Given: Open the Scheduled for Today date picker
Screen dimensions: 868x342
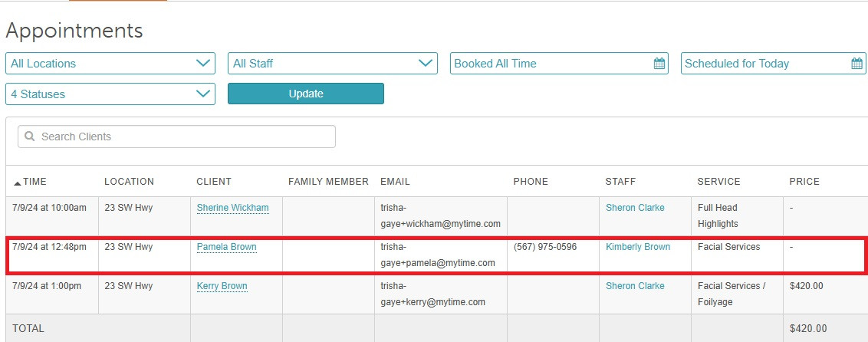Looking at the screenshot, I should [x=774, y=63].
